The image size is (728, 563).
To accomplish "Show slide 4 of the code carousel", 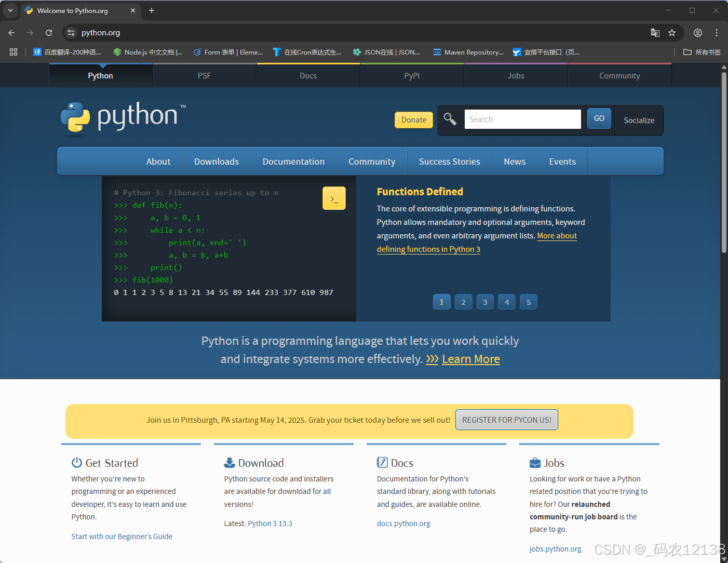I will tap(507, 302).
